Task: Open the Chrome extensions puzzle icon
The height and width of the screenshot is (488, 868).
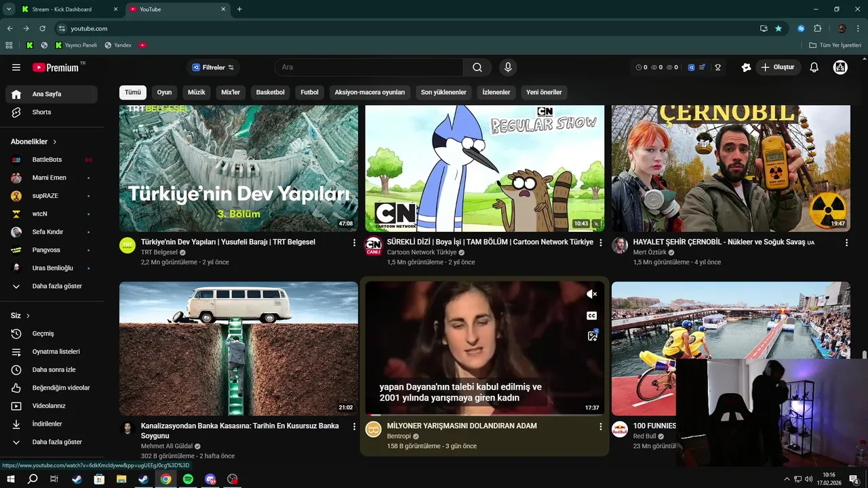Action: pos(817,28)
